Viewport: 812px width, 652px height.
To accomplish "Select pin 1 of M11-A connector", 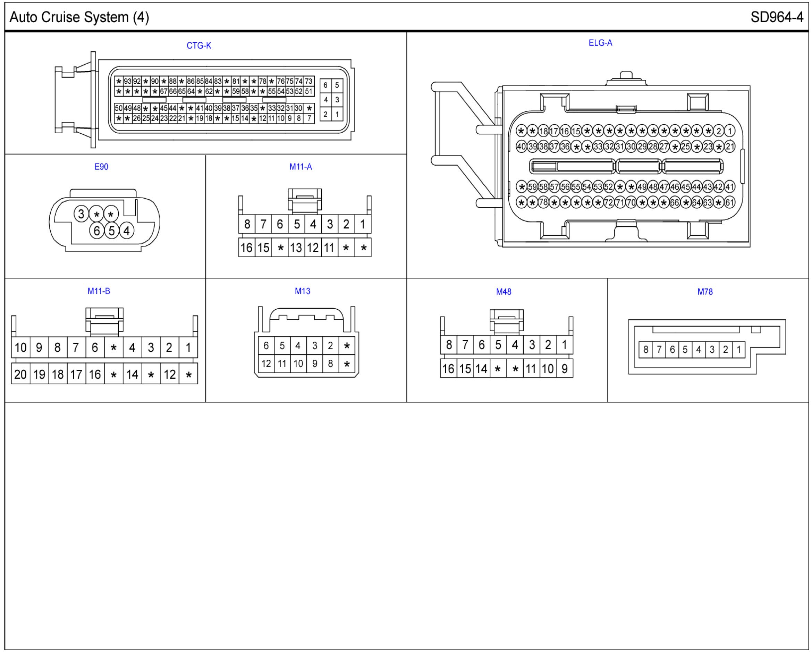I will [363, 224].
